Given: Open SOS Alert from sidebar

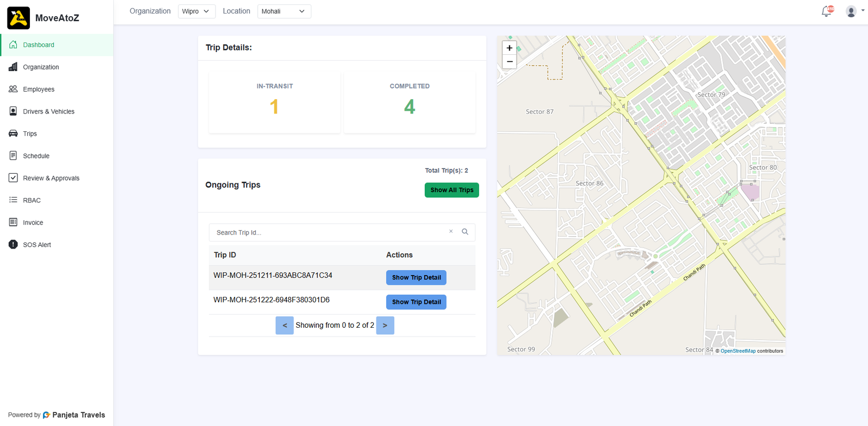Looking at the screenshot, I should coord(37,245).
